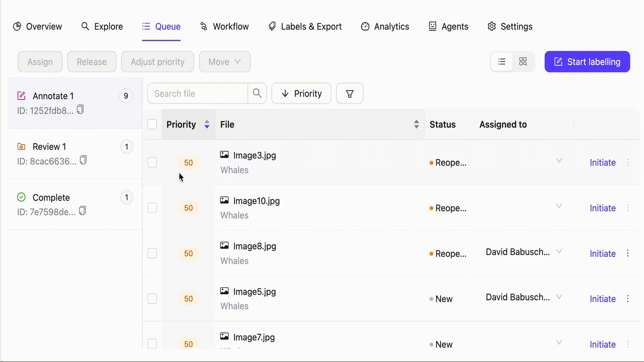The width and height of the screenshot is (644, 362).
Task: Click the image icon beside Image5.jpg
Action: 224,291
